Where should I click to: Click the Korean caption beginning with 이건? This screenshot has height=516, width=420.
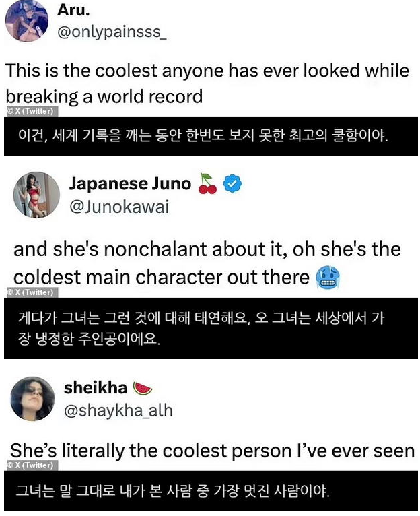[x=203, y=135]
